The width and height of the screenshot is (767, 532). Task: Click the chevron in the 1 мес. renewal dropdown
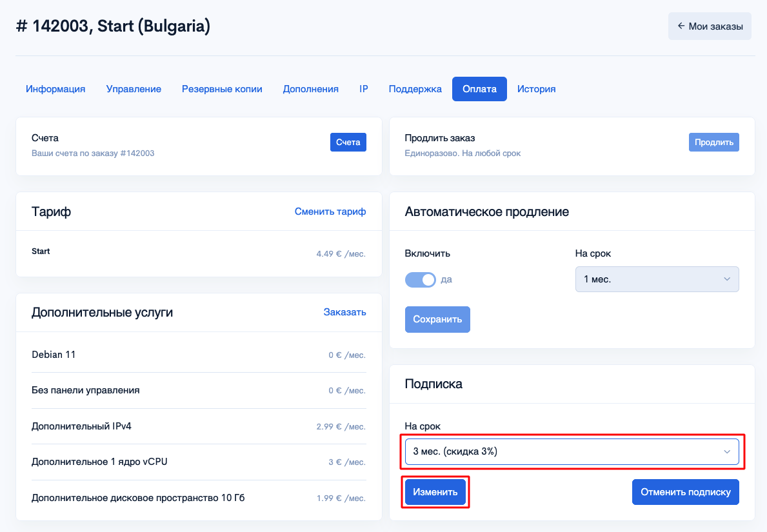coord(727,279)
